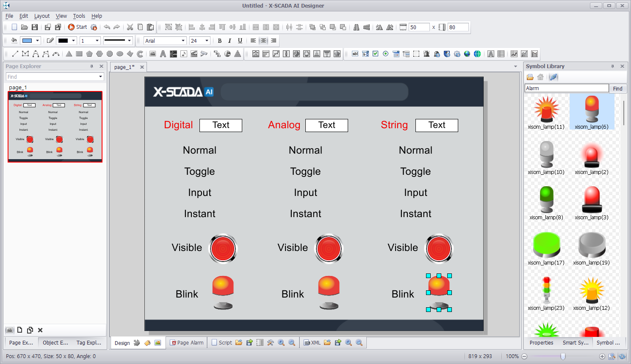The width and height of the screenshot is (631, 364).
Task: Select the triangle shape tool
Action: [69, 54]
